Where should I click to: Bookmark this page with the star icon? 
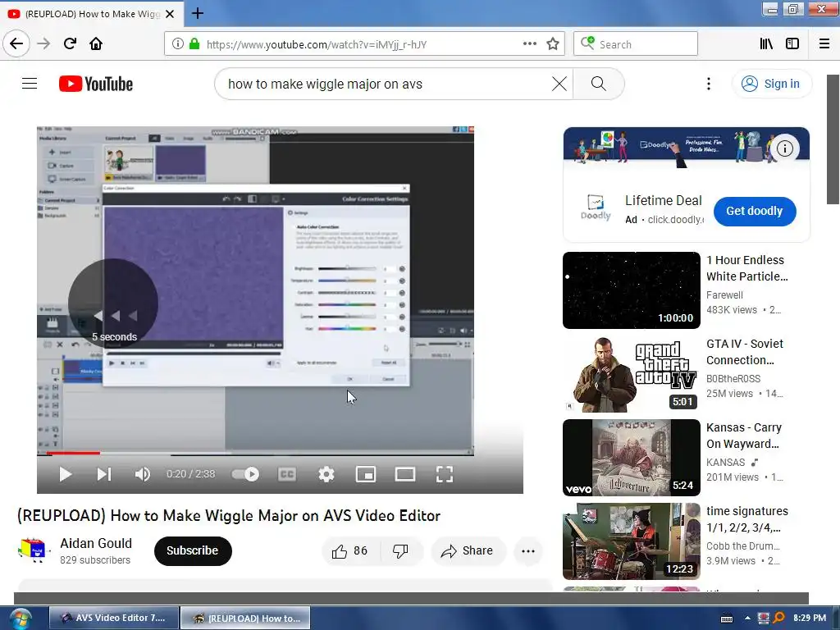[553, 44]
